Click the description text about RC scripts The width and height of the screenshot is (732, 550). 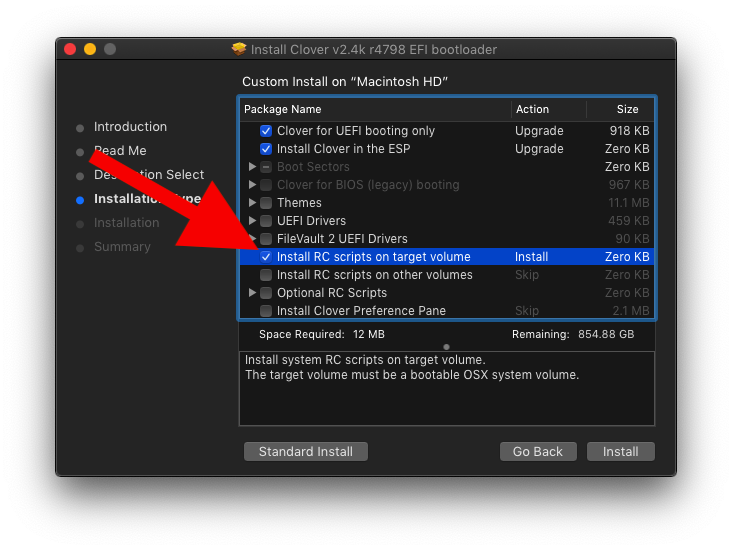coord(412,367)
